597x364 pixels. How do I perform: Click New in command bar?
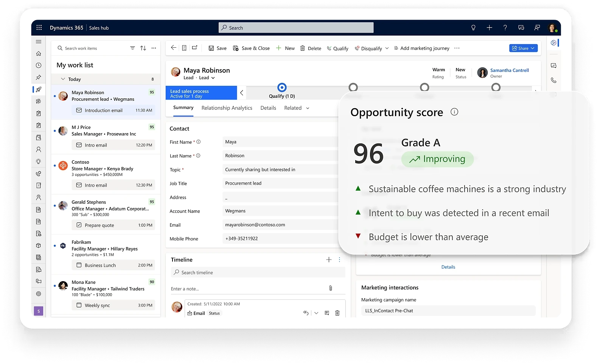pos(285,48)
